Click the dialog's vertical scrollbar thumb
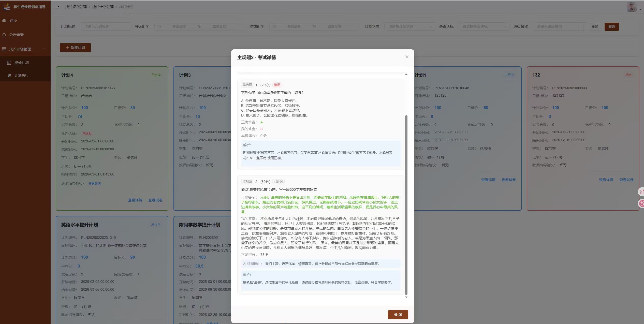This screenshot has width=644, height=324. [406, 205]
